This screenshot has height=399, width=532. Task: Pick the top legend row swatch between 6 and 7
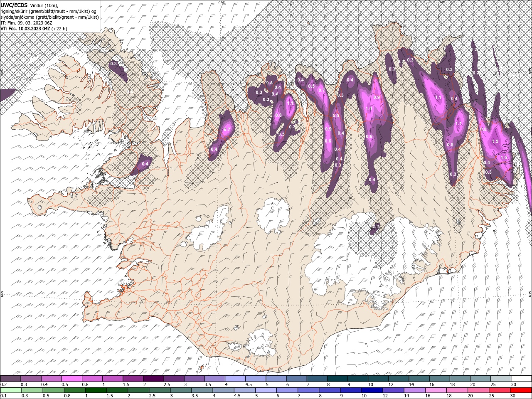tap(296, 379)
